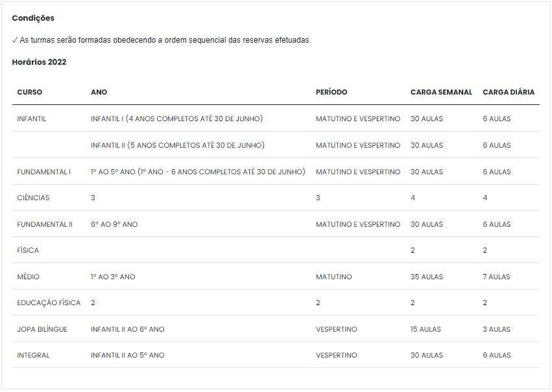Select the INFANTIL course cell
The width and height of the screenshot is (552, 392).
[32, 119]
